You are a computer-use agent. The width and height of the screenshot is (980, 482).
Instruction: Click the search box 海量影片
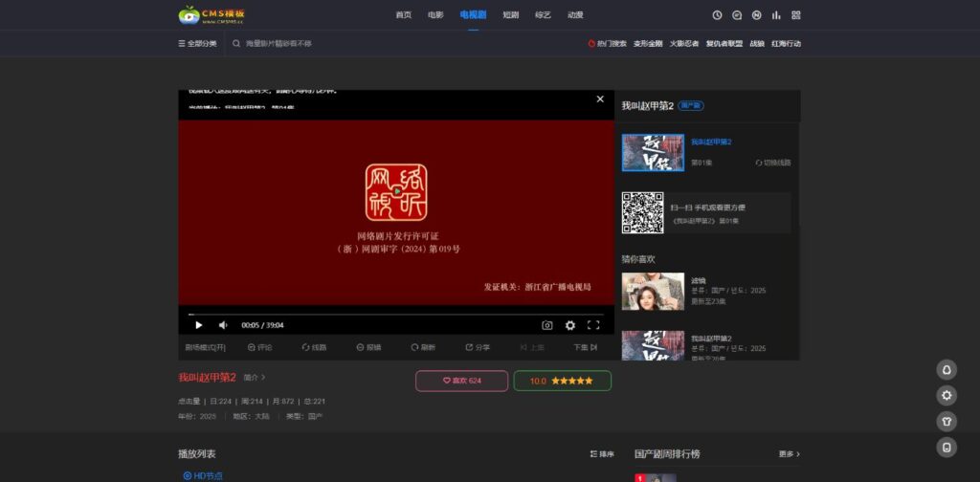(278, 44)
